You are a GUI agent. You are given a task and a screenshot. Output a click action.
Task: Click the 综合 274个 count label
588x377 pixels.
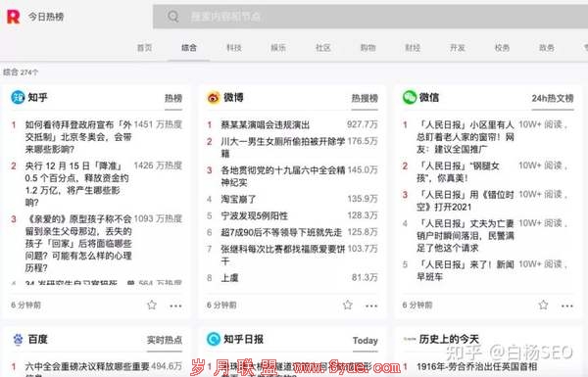21,72
